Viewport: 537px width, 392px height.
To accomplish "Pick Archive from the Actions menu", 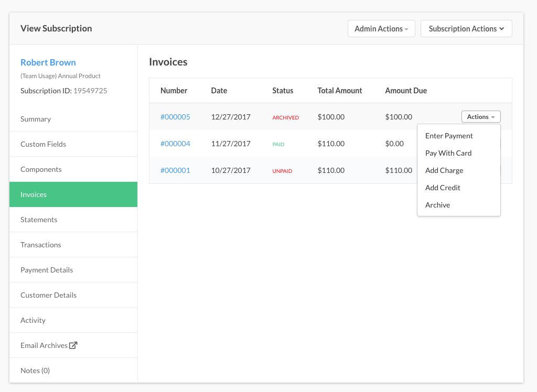I will point(458,205).
